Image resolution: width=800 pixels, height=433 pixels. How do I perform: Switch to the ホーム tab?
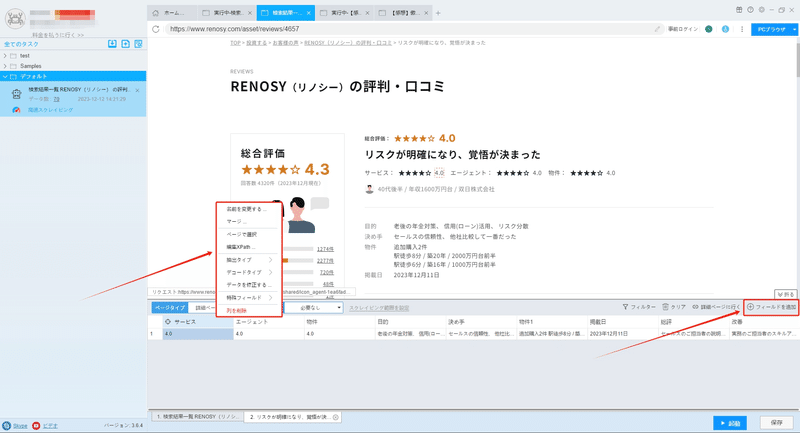tap(172, 13)
